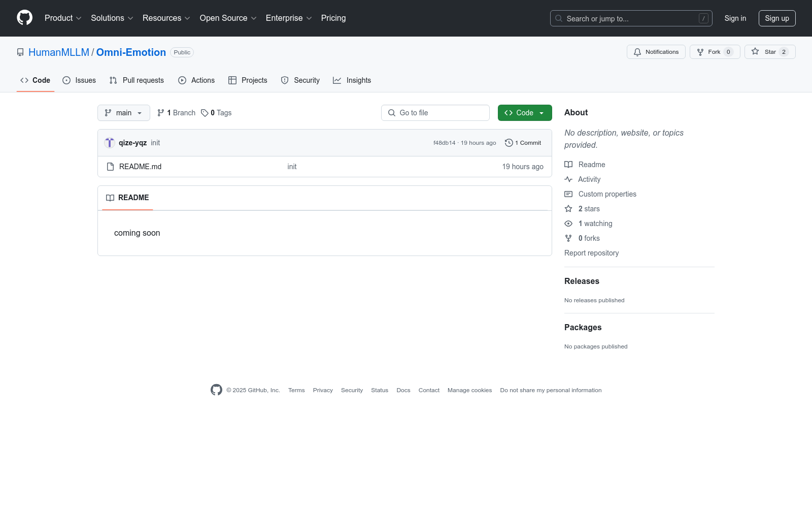This screenshot has height=508, width=812.
Task: Fork the repository with the Fork button
Action: pos(715,52)
